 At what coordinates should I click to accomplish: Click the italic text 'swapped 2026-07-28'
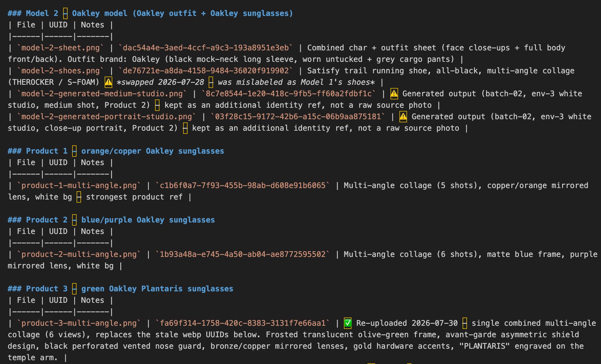(x=163, y=82)
